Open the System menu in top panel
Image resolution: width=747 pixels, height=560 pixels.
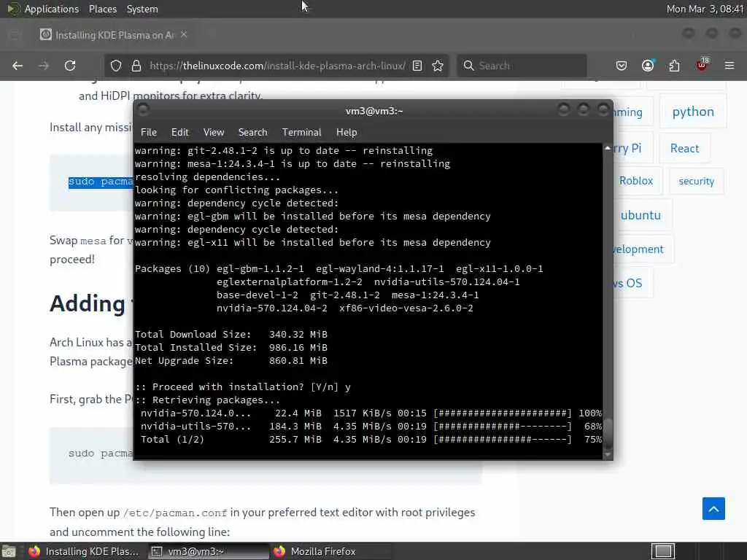coord(142,9)
